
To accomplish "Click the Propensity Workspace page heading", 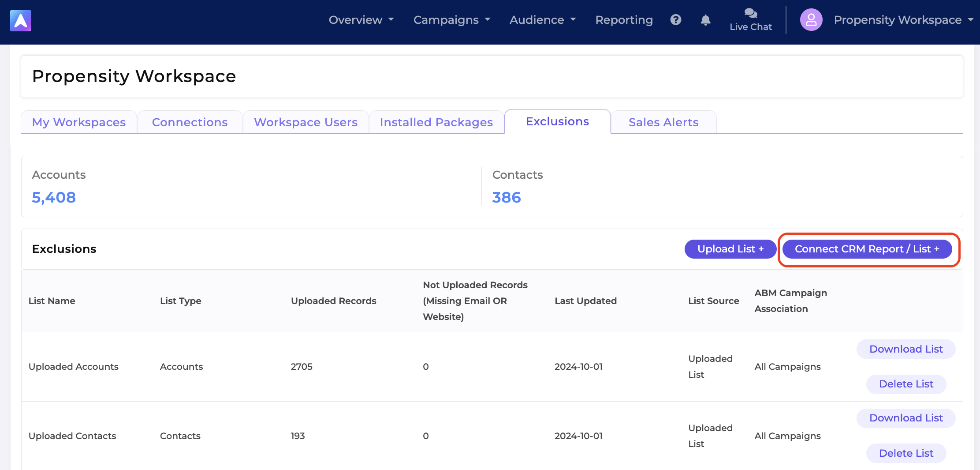I will 134,76.
